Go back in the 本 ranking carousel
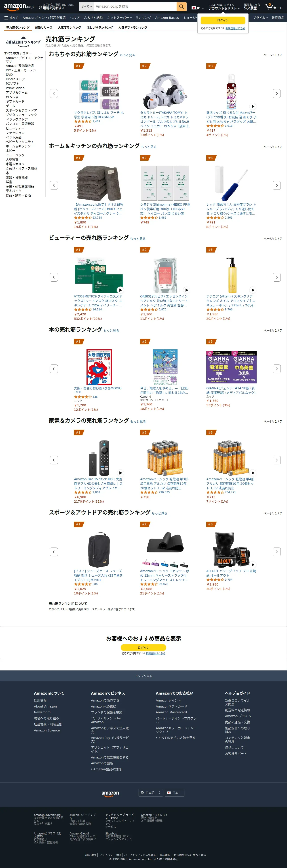The width and height of the screenshot is (287, 868). tap(54, 369)
